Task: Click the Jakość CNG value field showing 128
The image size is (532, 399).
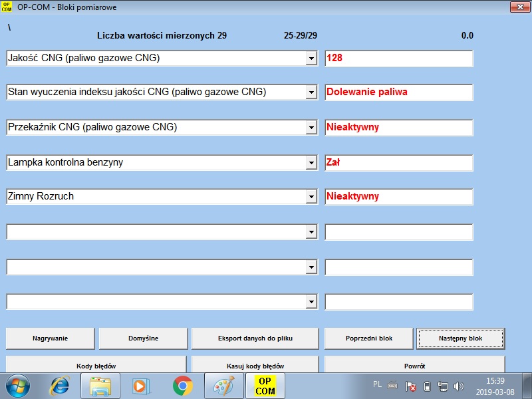Action: coord(399,59)
